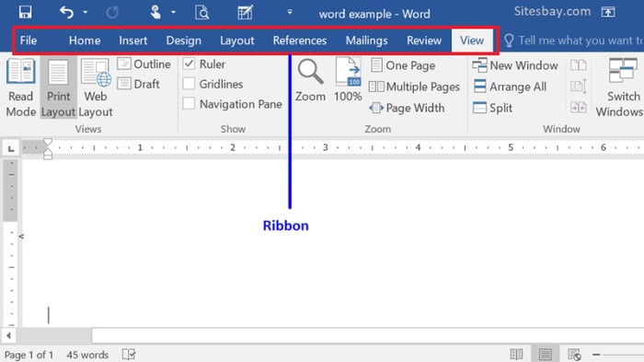Click Tell me what you want box
The image size is (644, 362).
tap(573, 41)
